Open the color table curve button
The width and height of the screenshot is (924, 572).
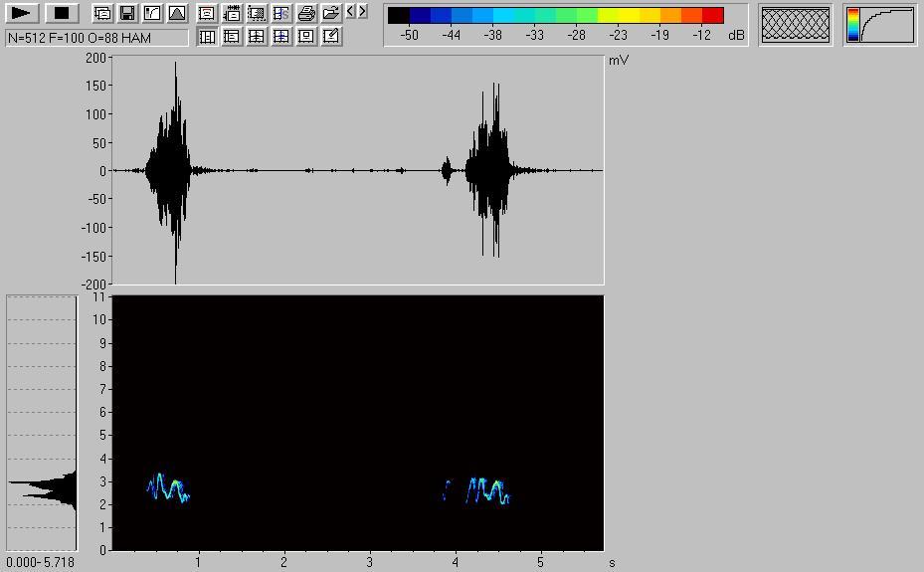click(x=880, y=26)
